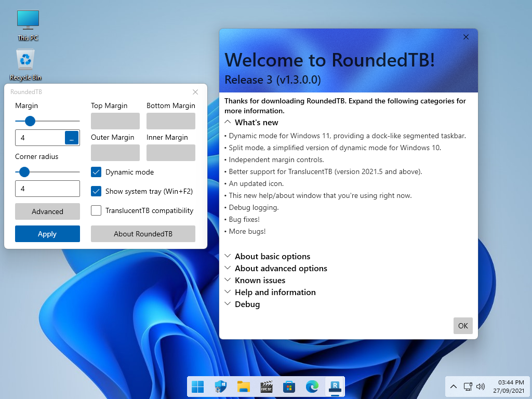Click the Margin value input field
The height and width of the screenshot is (399, 532).
pyautogui.click(x=40, y=138)
